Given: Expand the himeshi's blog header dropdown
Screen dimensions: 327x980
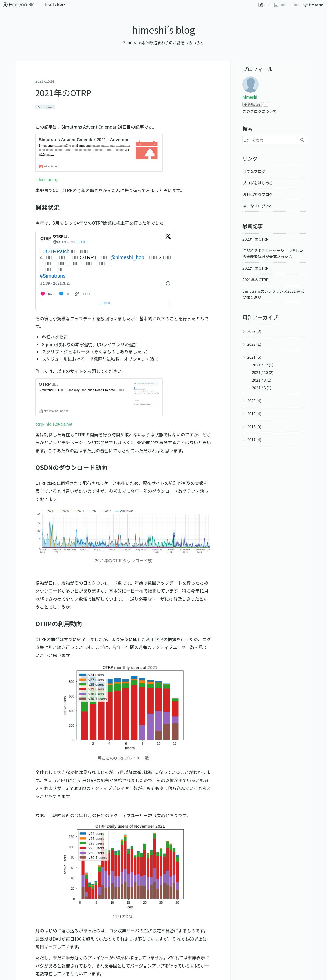Looking at the screenshot, I should (x=54, y=5).
